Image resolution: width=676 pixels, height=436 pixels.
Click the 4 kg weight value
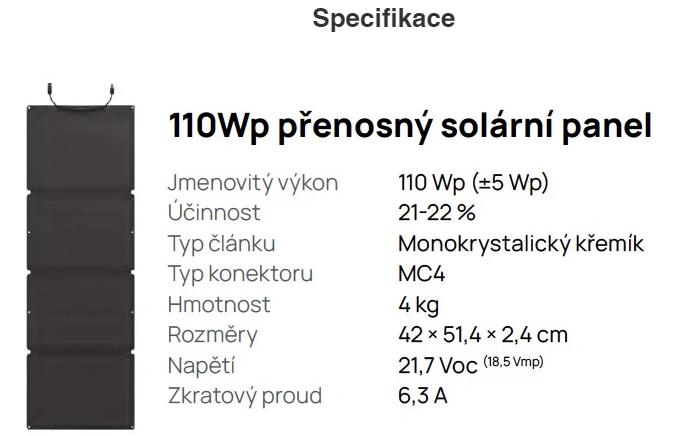(x=418, y=305)
